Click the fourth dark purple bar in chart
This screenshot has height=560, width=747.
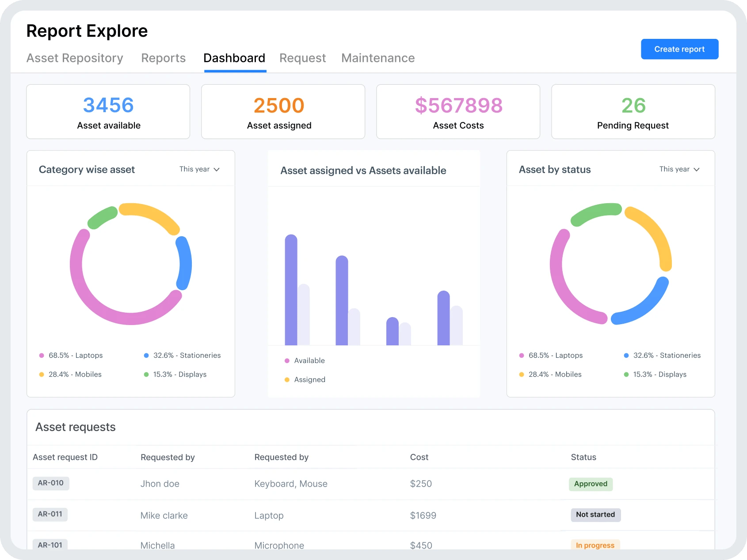point(443,318)
